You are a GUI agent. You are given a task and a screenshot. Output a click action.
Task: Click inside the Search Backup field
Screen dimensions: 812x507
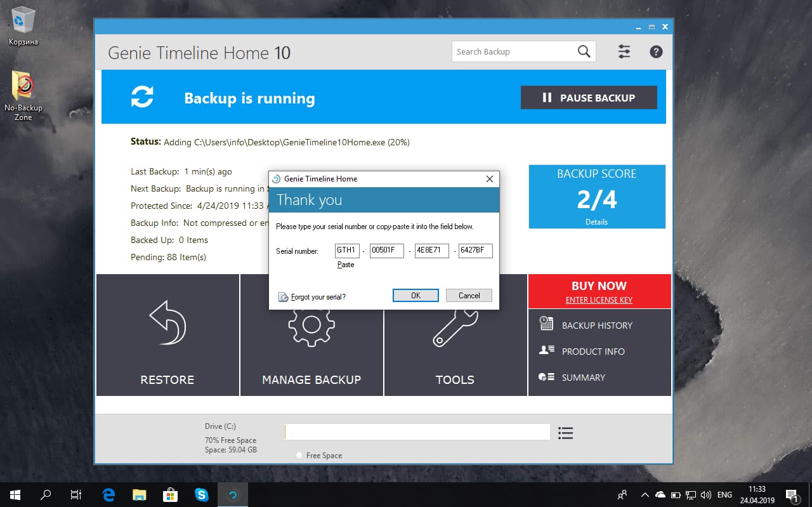507,51
